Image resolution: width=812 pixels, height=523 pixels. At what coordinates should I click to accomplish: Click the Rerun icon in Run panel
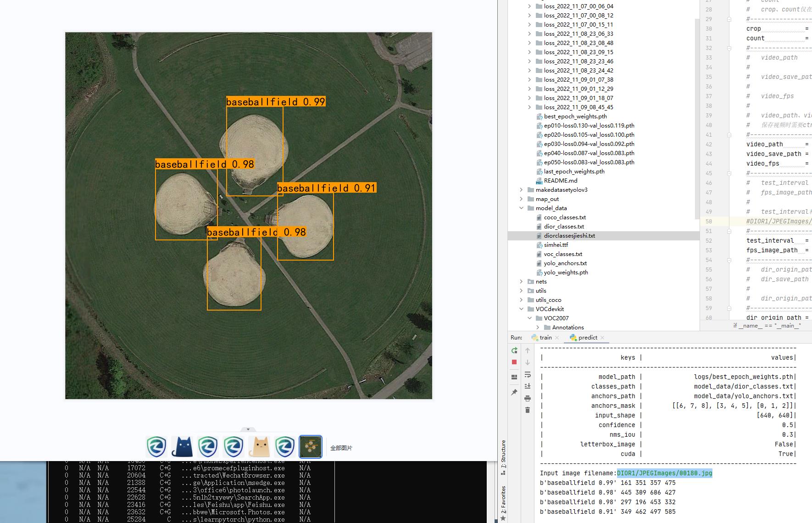(x=514, y=351)
